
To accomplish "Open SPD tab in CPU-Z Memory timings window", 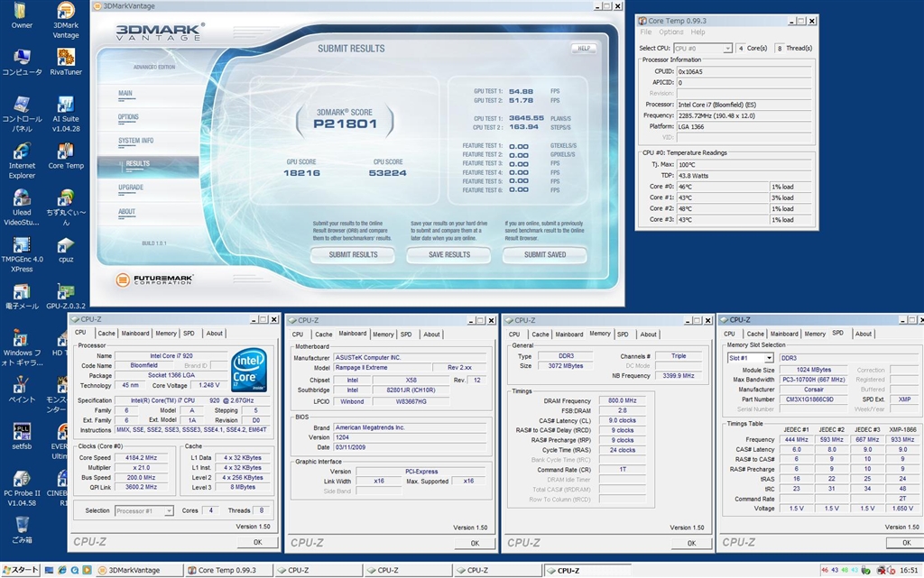I will (x=623, y=335).
